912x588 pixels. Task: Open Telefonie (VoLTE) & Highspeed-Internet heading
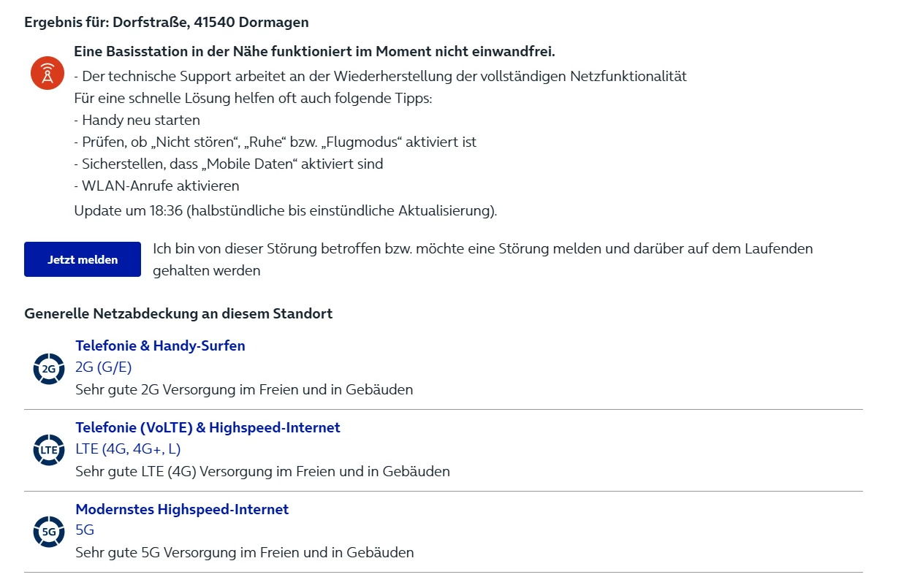pyautogui.click(x=208, y=427)
